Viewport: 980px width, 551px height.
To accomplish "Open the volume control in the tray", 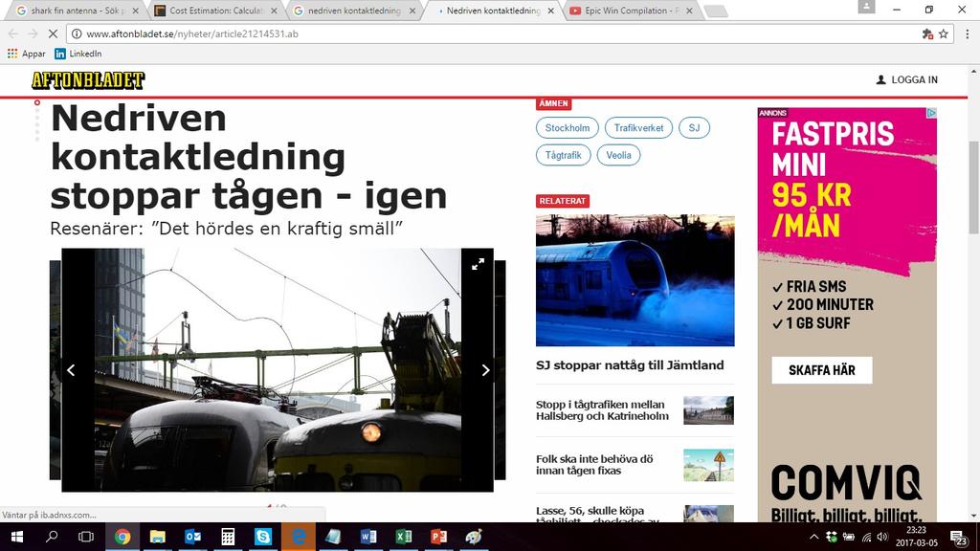I will pos(882,537).
